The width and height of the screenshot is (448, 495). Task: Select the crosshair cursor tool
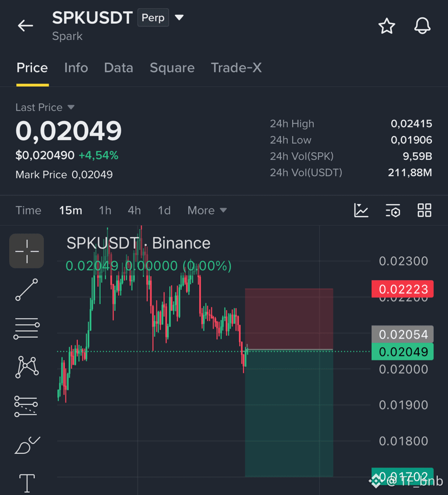(27, 251)
